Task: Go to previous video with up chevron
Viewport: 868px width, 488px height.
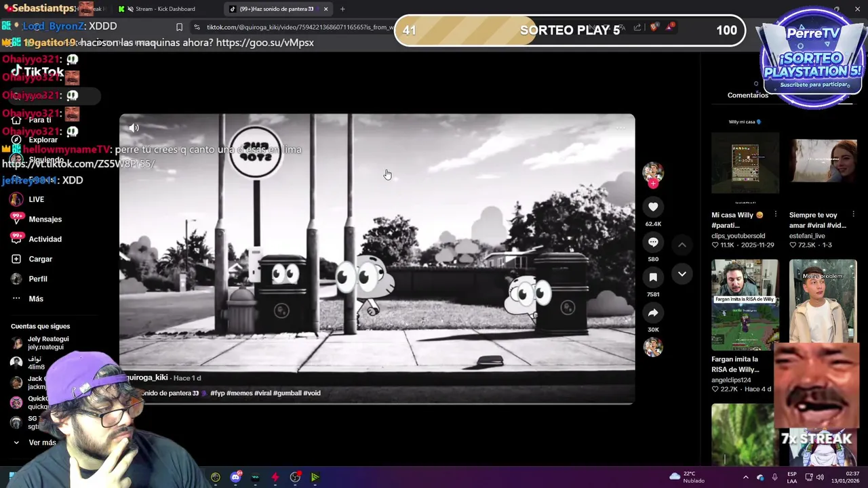Action: (682, 245)
